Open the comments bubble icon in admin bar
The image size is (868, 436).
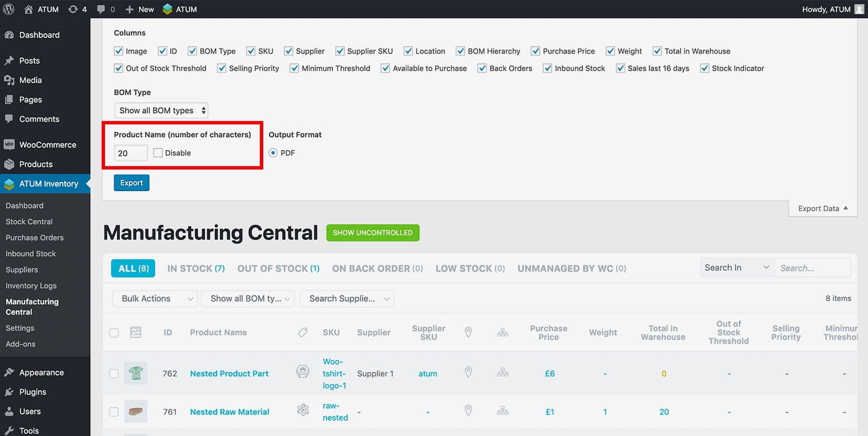pyautogui.click(x=101, y=9)
